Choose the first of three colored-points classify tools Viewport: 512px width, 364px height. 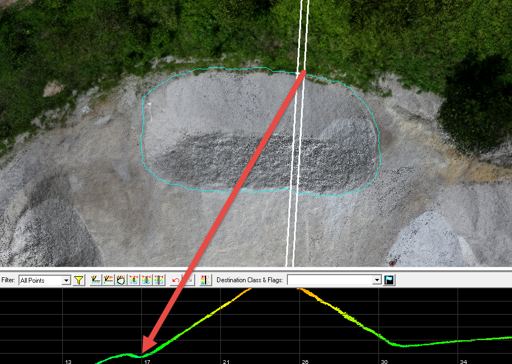tap(134, 280)
